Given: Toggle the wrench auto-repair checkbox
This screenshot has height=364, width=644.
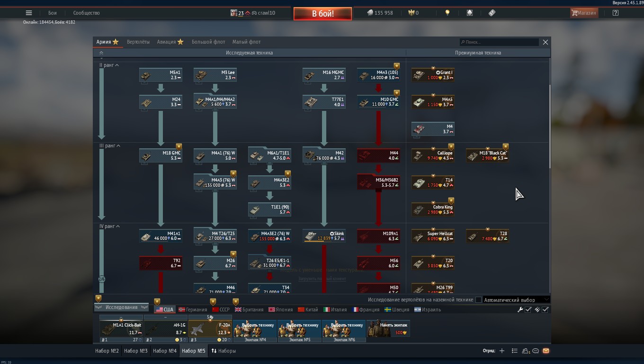Looking at the screenshot, I should tap(528, 309).
